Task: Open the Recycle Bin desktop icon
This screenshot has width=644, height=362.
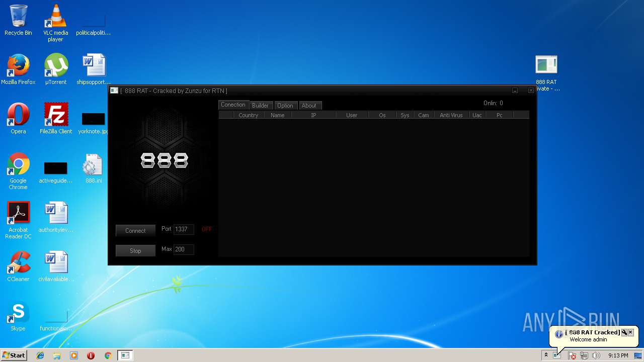Action: pos(18,20)
